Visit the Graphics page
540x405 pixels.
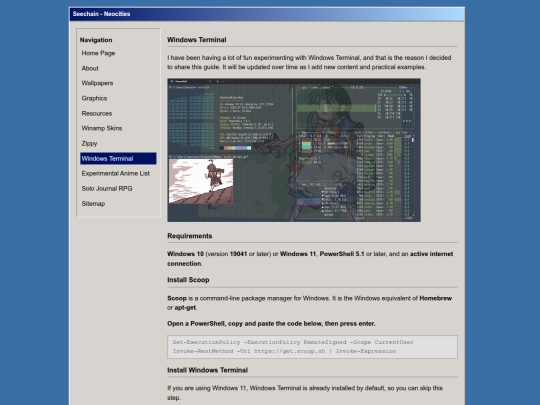click(94, 98)
